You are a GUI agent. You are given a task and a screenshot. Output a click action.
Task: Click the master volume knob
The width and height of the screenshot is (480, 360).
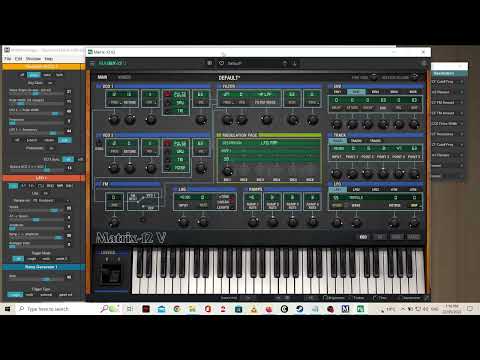415,77
